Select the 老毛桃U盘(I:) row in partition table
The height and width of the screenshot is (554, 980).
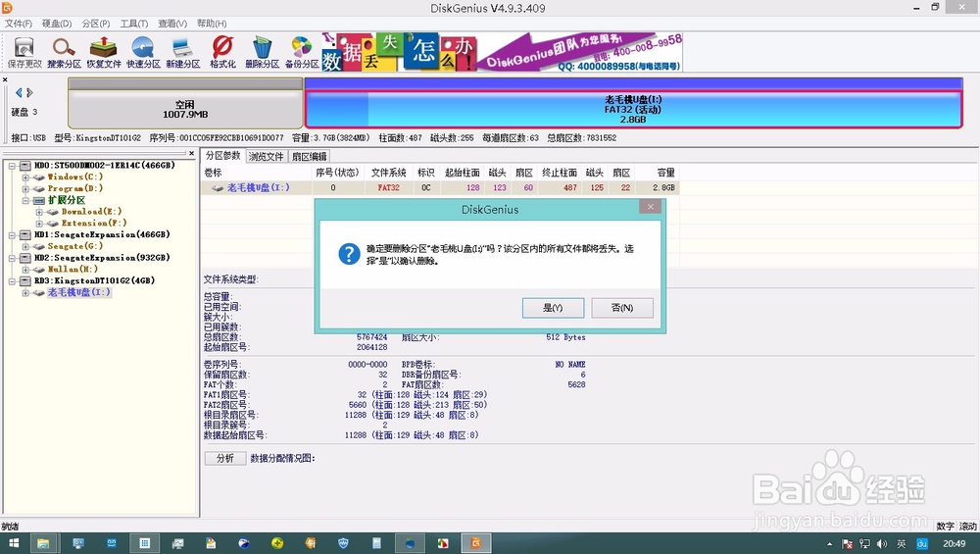[x=440, y=187]
